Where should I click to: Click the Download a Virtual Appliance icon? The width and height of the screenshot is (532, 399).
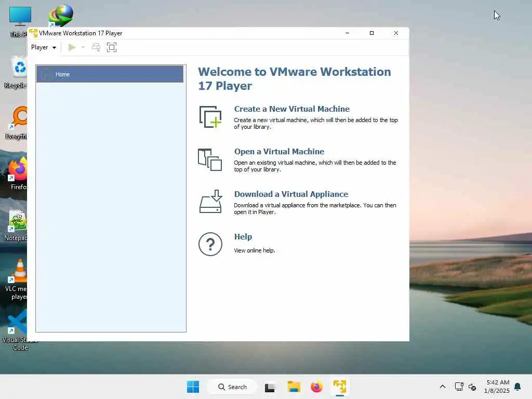(211, 202)
